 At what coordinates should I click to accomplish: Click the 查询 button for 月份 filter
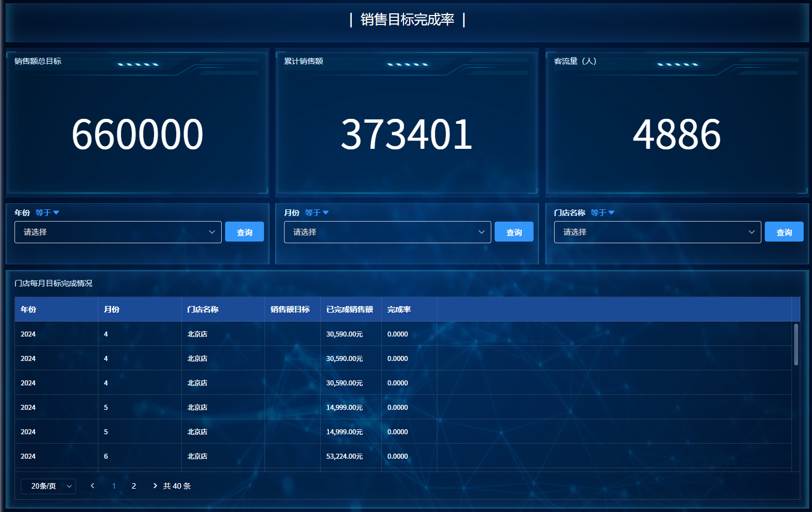click(514, 232)
